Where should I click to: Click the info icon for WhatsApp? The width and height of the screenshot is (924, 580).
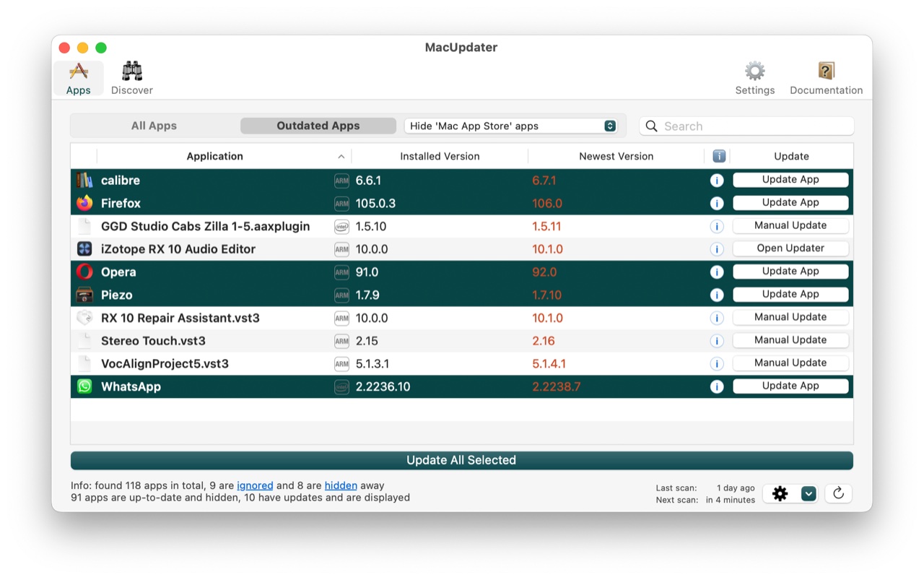717,387
